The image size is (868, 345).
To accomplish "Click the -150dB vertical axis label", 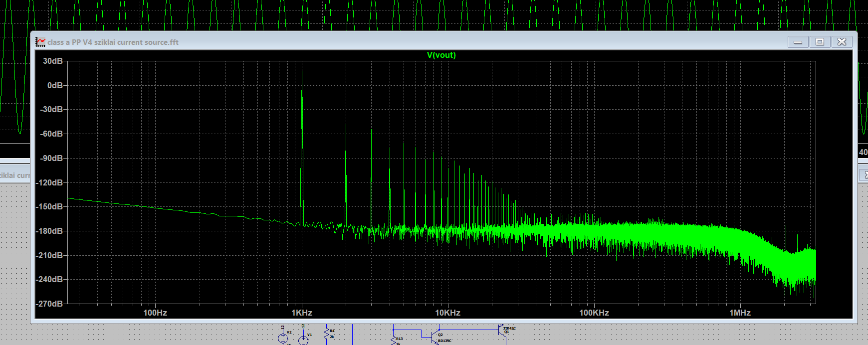I will click(x=49, y=206).
